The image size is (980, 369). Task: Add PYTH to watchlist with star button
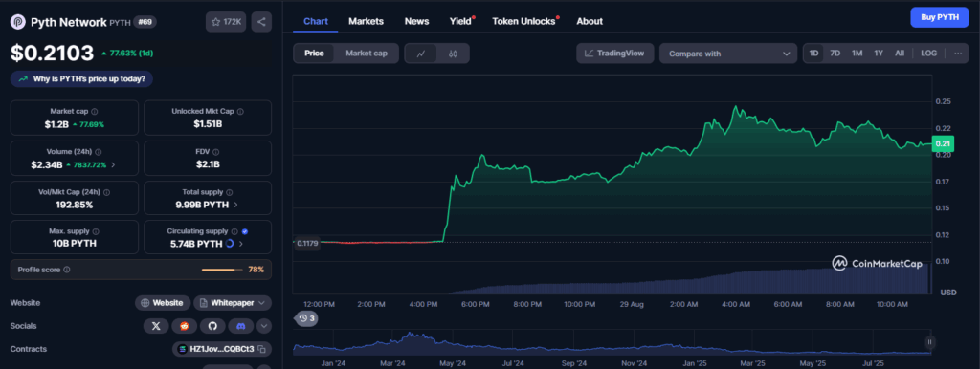pos(226,22)
